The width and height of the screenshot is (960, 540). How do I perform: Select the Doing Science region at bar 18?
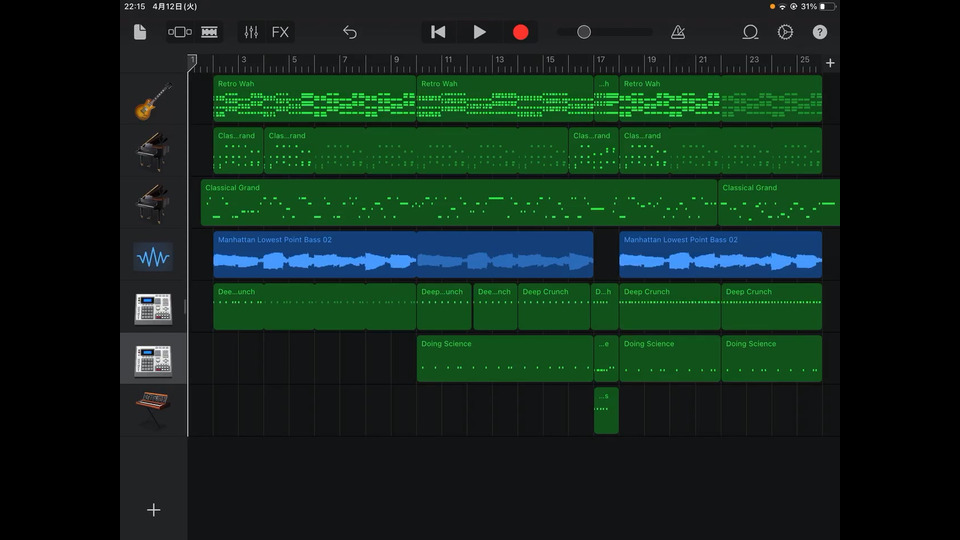(670, 359)
